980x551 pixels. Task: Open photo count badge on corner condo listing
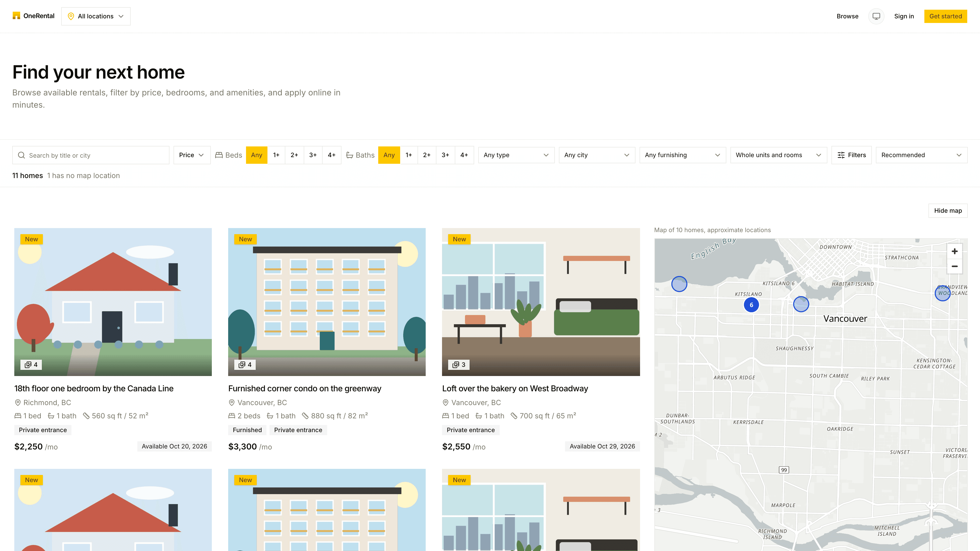pyautogui.click(x=245, y=365)
